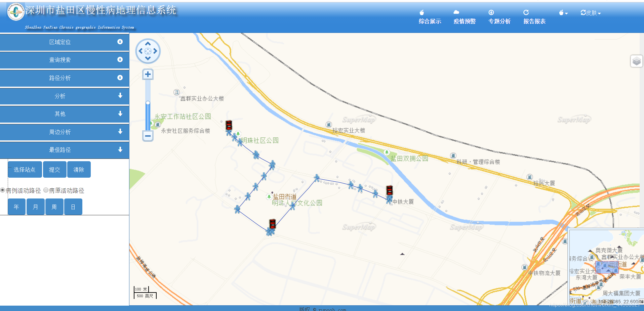Screen dimensions: 644x311
Task: Click the 选择站点 button
Action: pos(25,170)
